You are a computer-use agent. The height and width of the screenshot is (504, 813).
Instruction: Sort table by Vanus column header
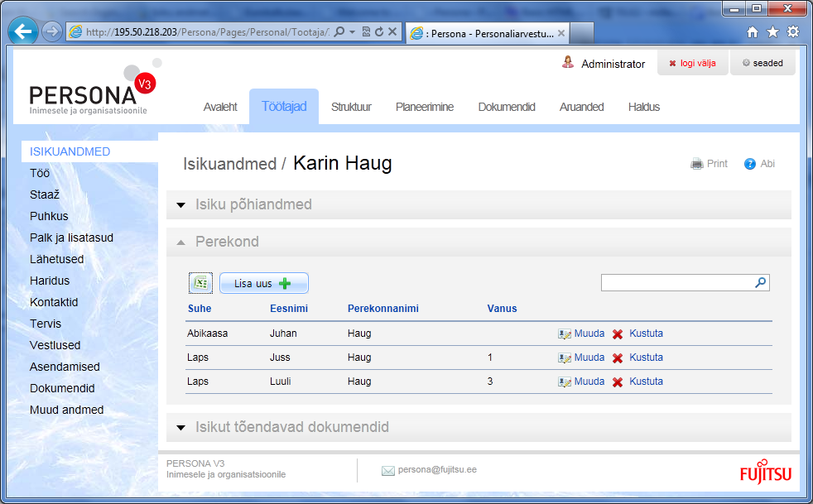point(502,309)
